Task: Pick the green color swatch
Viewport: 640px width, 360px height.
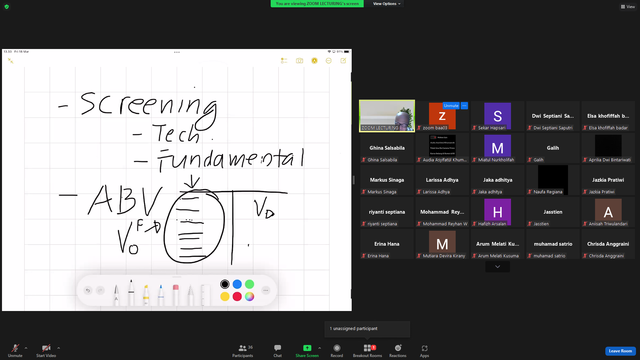Action: click(249, 284)
